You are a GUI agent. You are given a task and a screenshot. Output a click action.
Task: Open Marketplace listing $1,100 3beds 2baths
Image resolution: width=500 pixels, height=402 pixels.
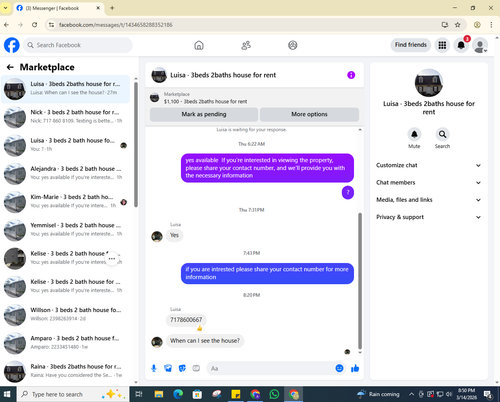point(205,101)
